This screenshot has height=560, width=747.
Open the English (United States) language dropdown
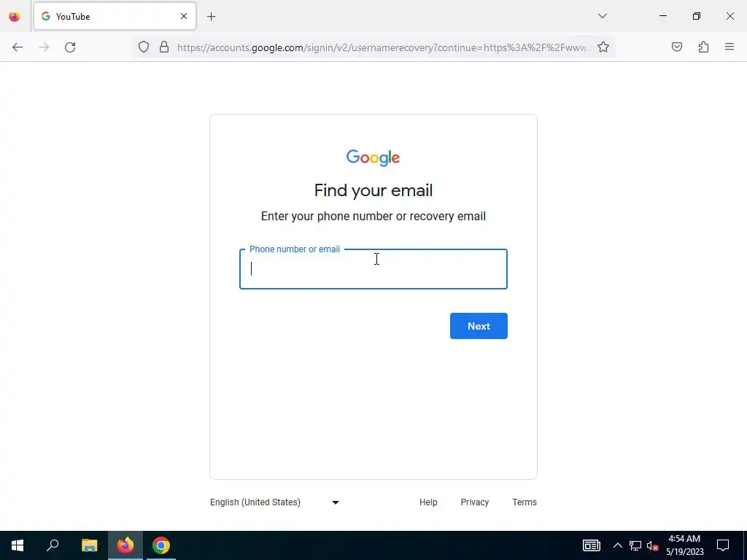[274, 502]
